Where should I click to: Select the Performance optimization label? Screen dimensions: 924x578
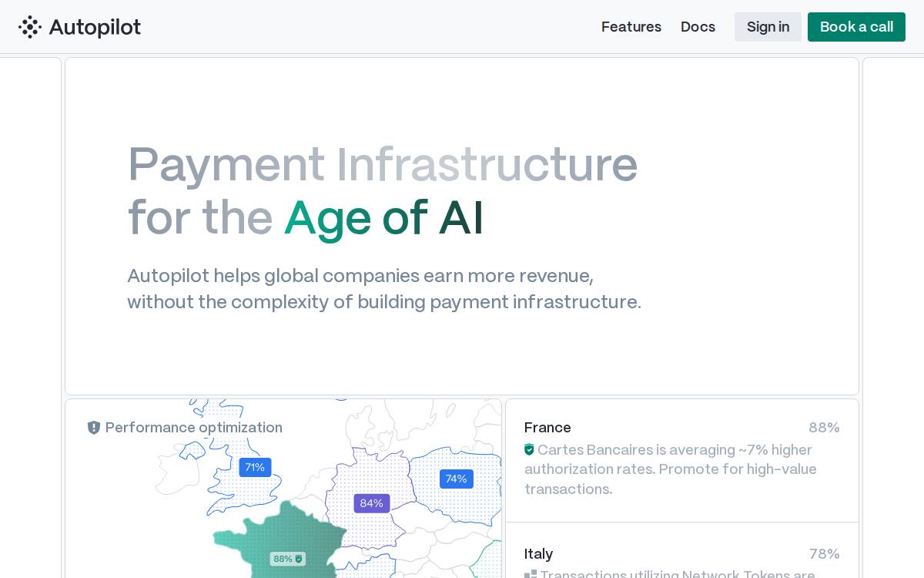(194, 428)
